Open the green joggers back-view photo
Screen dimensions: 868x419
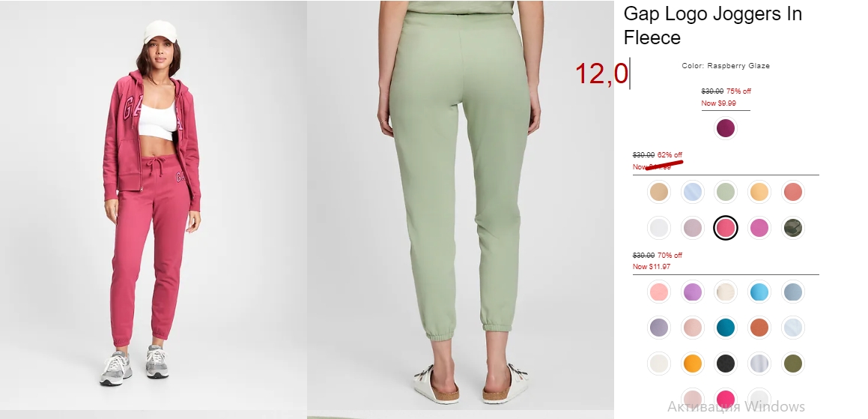(461, 205)
